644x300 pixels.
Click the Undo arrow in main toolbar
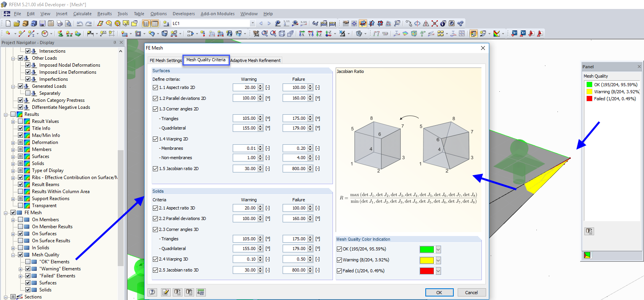[x=80, y=23]
